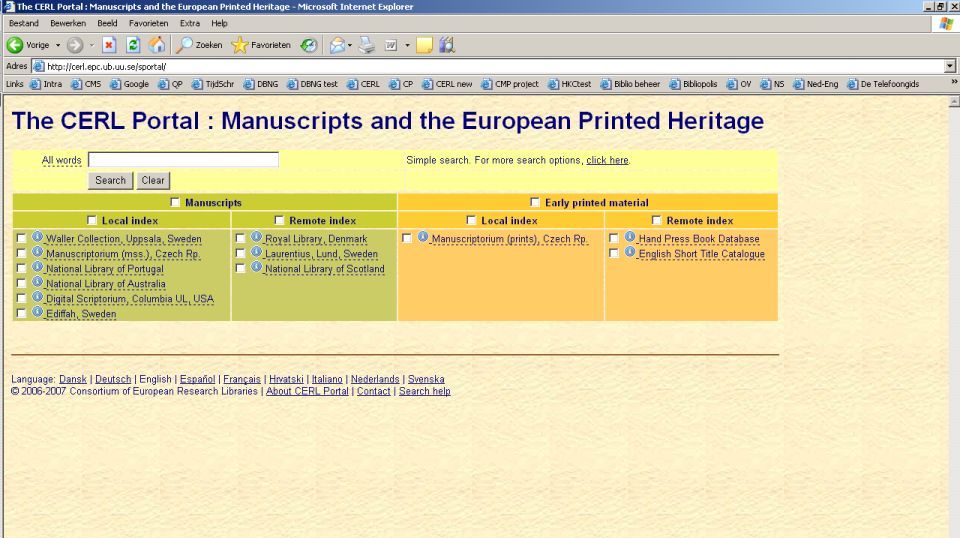Refresh the page with green arrows icon
Image resolution: width=960 pixels, height=538 pixels.
pos(133,45)
